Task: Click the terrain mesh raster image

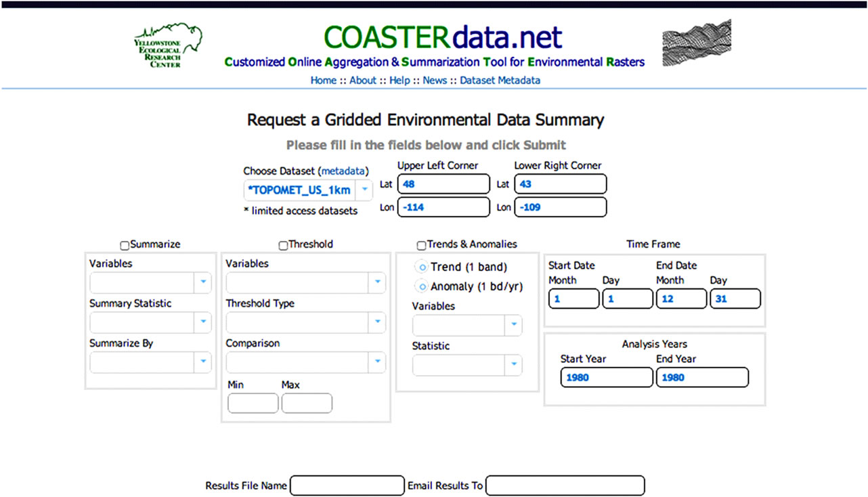Action: click(696, 42)
